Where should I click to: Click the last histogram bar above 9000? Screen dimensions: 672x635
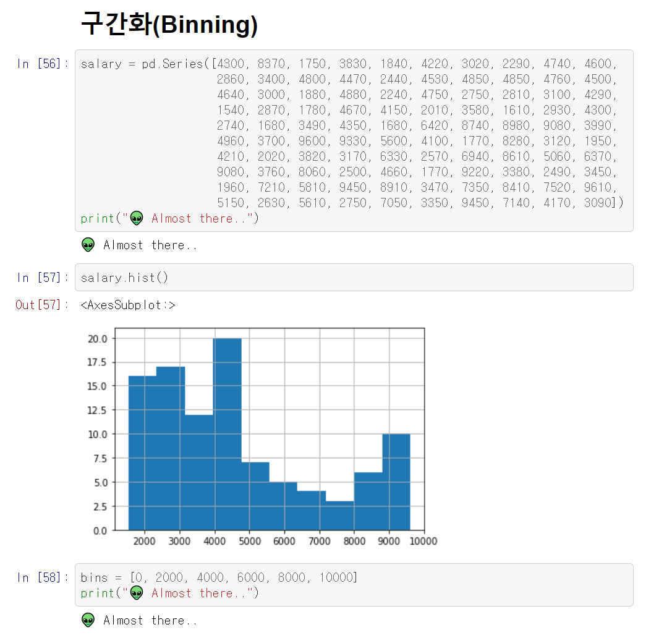pos(396,482)
